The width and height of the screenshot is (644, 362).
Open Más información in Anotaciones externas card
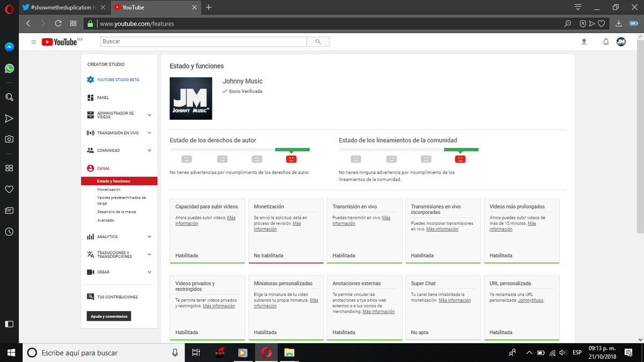[x=378, y=312]
